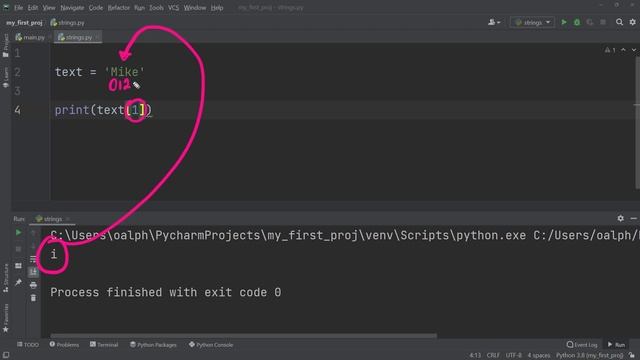The width and height of the screenshot is (640, 360).
Task: Click restore layout icon in Run panel
Action: [18, 266]
